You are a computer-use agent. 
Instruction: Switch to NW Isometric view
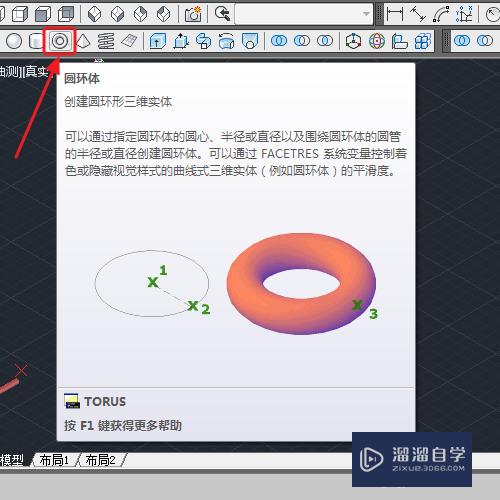click(163, 14)
